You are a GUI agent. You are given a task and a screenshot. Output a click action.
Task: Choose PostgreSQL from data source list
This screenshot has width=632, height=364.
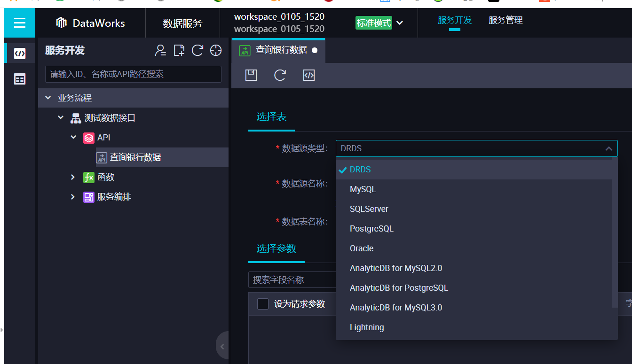pos(474,229)
